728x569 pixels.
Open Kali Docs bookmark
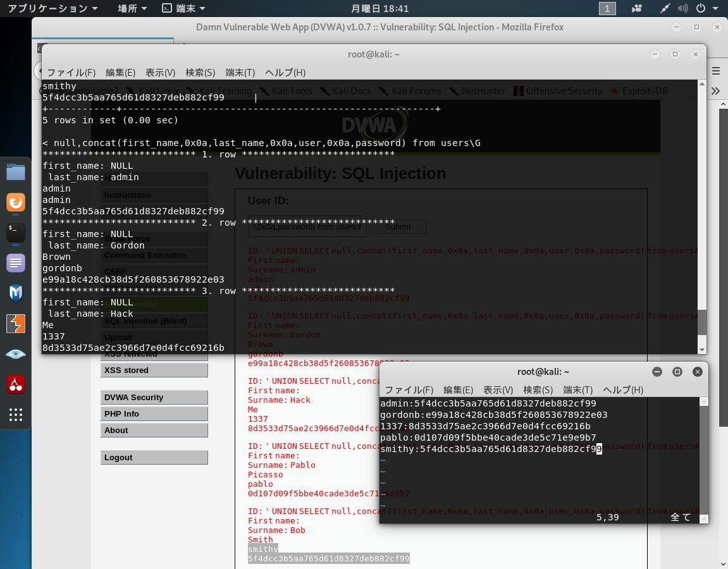click(x=345, y=91)
